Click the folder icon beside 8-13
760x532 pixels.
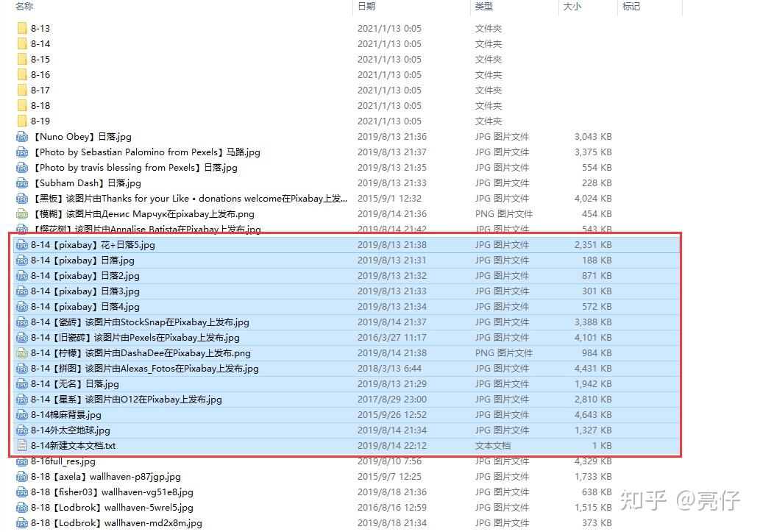pos(23,27)
